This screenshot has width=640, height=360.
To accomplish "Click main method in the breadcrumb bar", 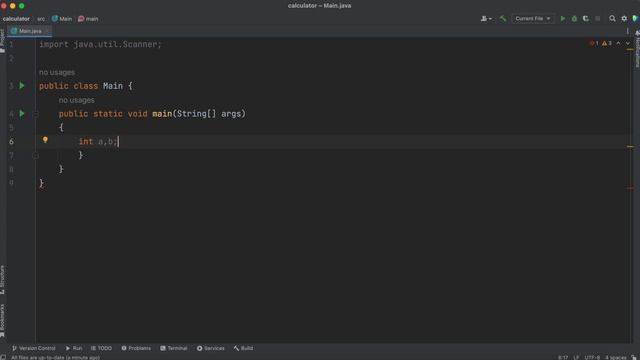I will [x=88, y=19].
